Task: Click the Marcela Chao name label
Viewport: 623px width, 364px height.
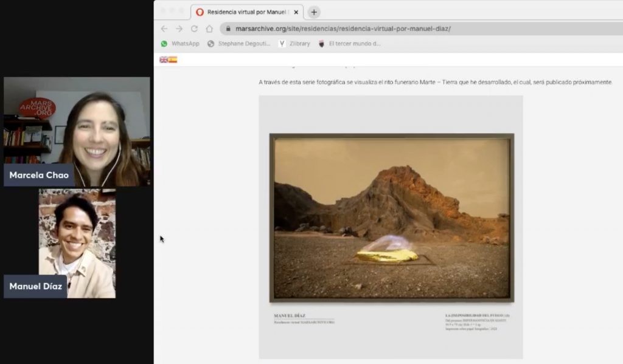Action: click(x=39, y=175)
